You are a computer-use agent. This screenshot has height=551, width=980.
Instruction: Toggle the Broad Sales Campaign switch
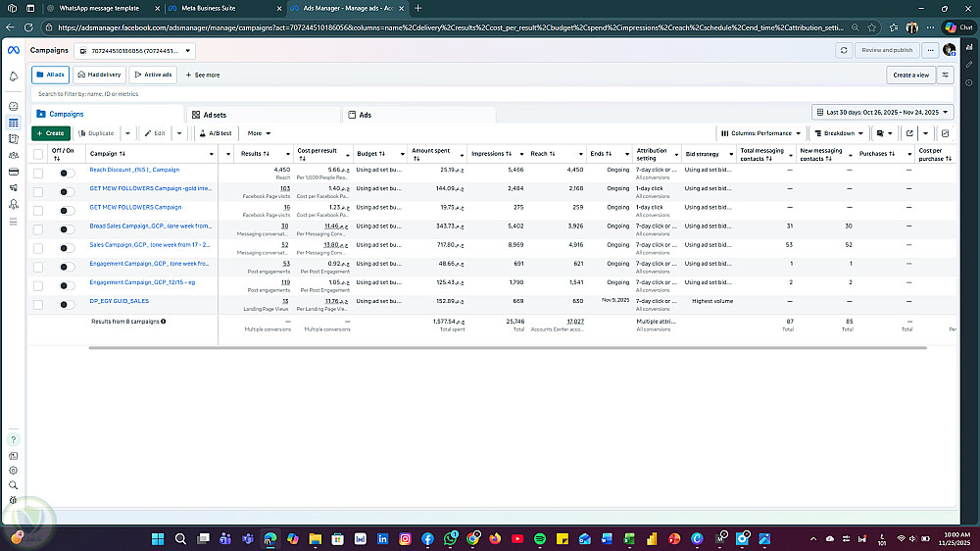pos(67,229)
